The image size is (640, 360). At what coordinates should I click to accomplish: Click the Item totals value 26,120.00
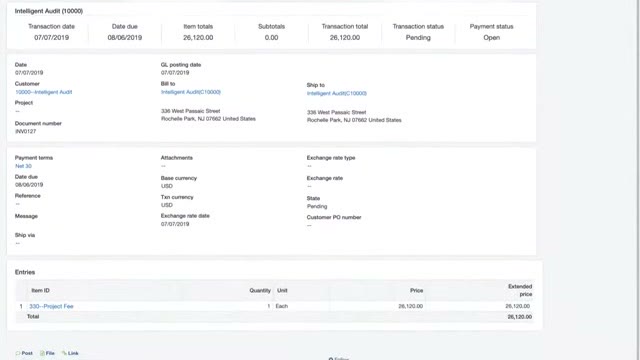click(x=198, y=38)
